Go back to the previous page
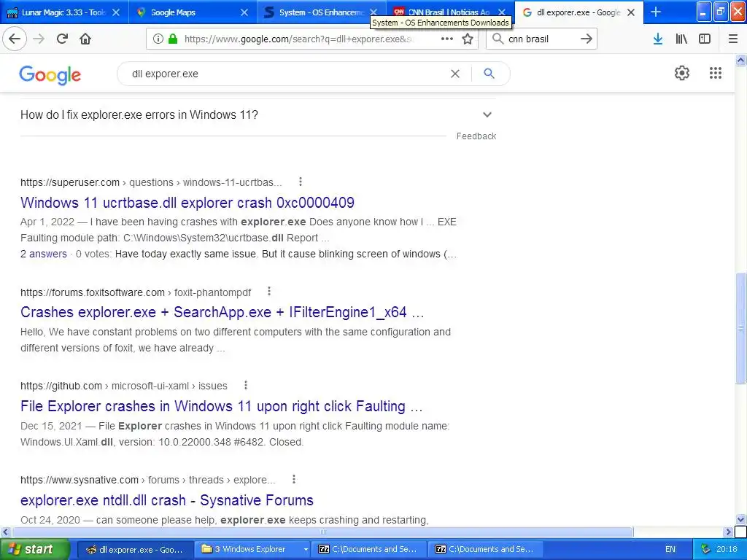This screenshot has height=560, width=747. pyautogui.click(x=15, y=39)
